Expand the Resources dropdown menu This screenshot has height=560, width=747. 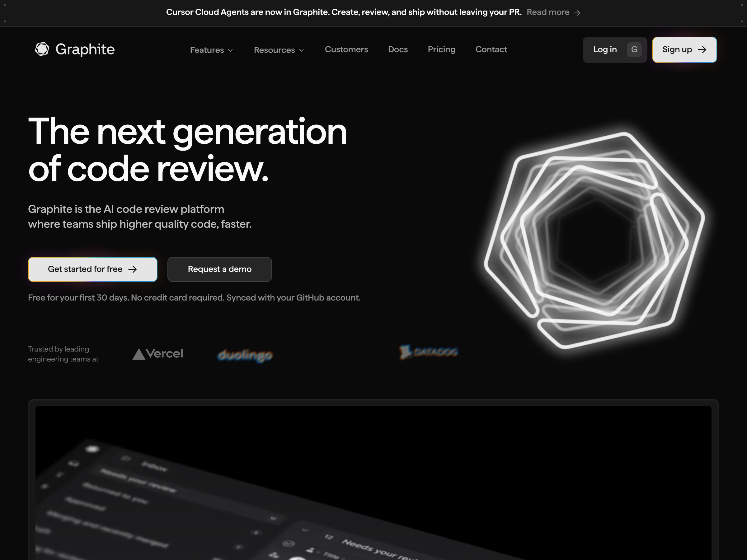pos(279,50)
